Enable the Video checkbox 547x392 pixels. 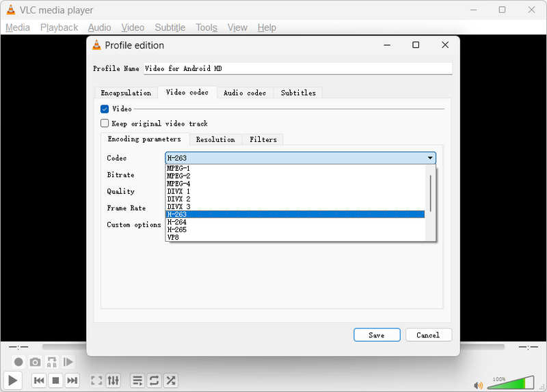pyautogui.click(x=105, y=109)
